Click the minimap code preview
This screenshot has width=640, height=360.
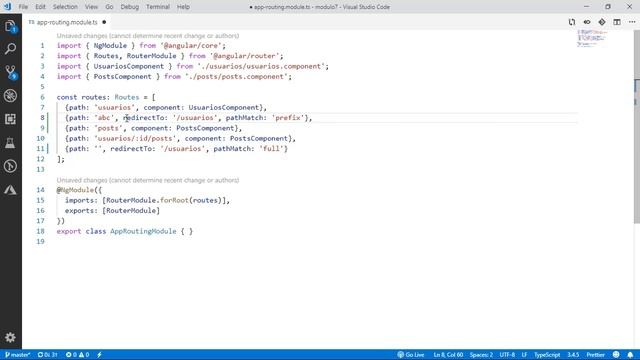[x=592, y=38]
